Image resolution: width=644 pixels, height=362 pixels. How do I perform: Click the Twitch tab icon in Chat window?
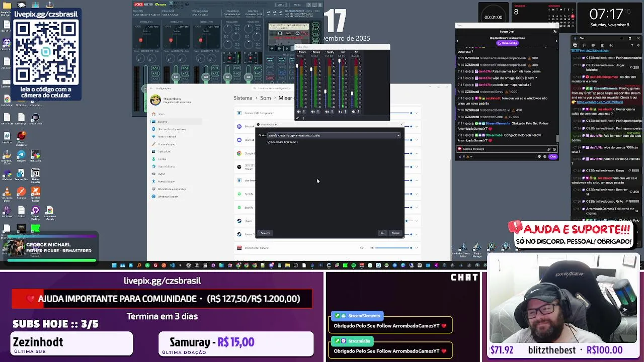tap(584, 45)
